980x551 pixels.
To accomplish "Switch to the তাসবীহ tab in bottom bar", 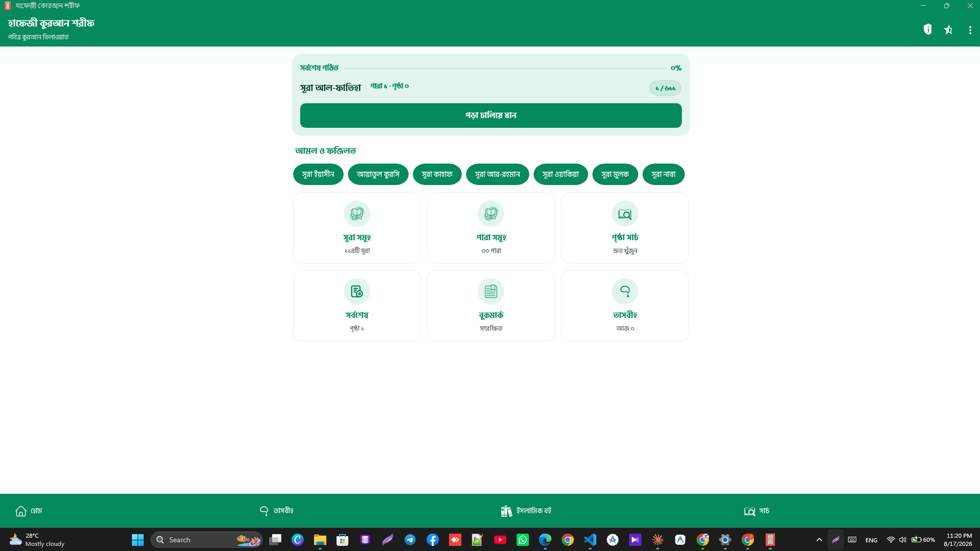I will 276,511.
